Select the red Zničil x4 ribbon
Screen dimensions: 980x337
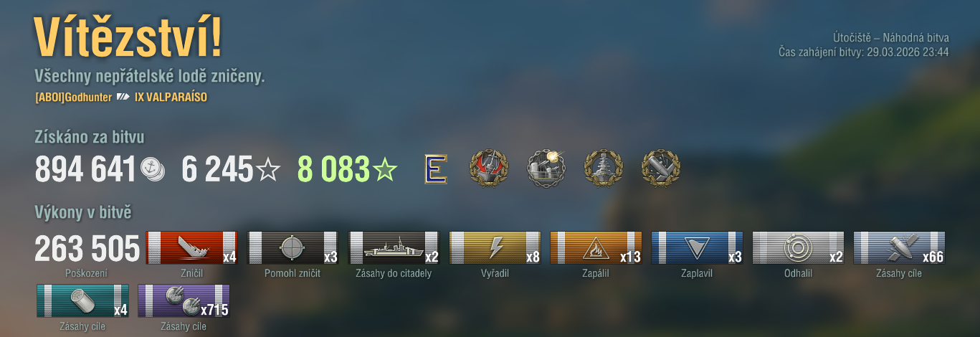click(191, 248)
